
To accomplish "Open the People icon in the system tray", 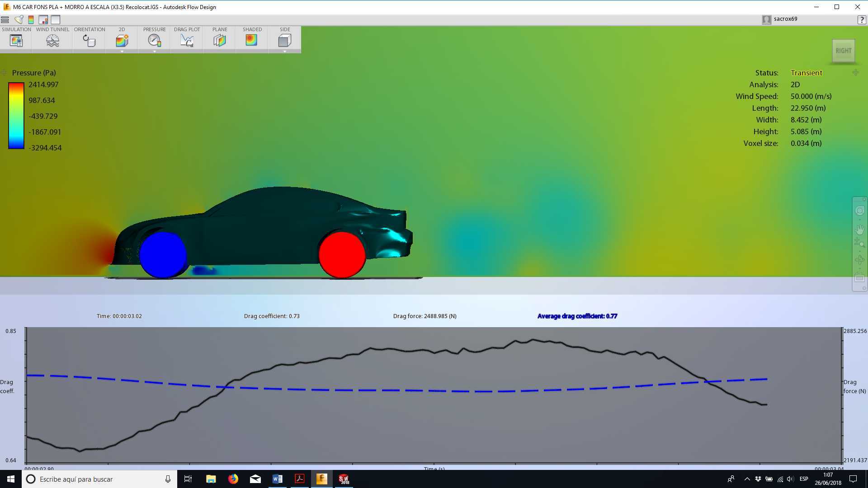I will click(x=731, y=479).
